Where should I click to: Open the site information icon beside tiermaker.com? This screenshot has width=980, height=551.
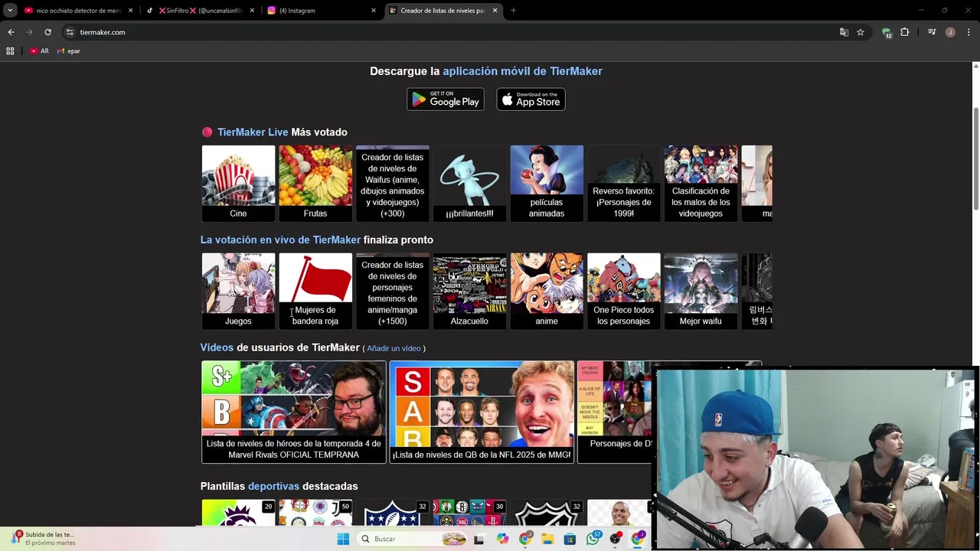(x=70, y=32)
